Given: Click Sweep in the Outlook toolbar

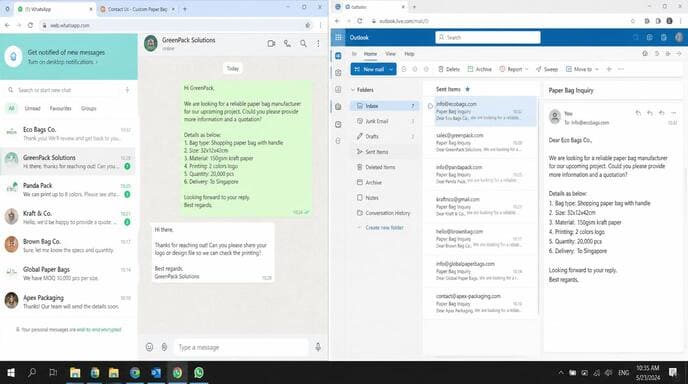Looking at the screenshot, I should [x=547, y=69].
